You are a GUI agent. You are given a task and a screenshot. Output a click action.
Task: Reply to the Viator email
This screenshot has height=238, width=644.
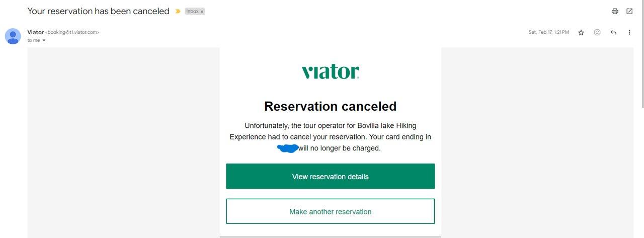613,32
